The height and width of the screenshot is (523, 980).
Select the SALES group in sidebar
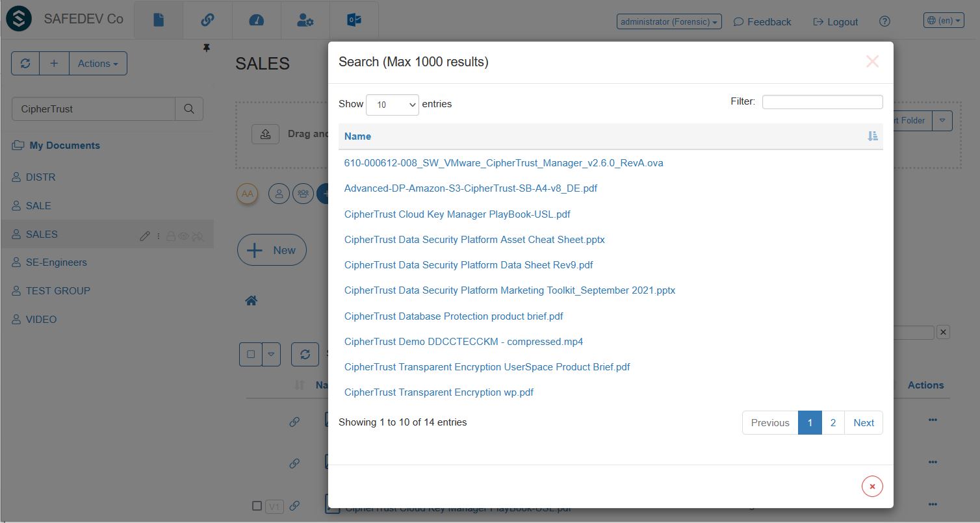pos(42,235)
